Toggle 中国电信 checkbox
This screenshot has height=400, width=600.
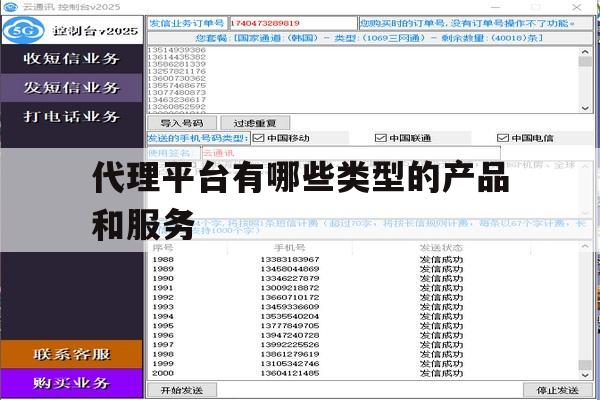pyautogui.click(x=502, y=138)
